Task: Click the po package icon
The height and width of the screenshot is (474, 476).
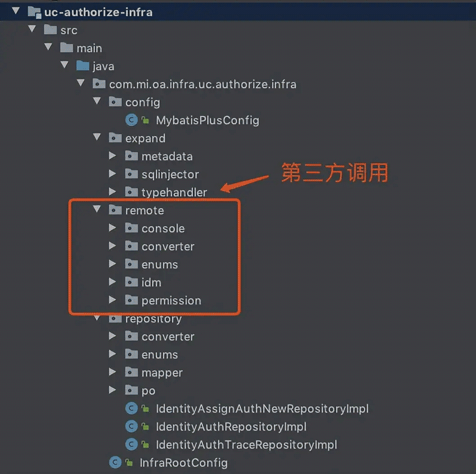Action: pos(132,390)
